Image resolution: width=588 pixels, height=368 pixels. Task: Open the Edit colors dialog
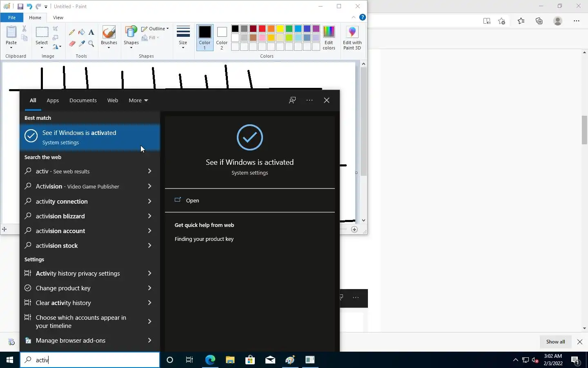(x=329, y=38)
